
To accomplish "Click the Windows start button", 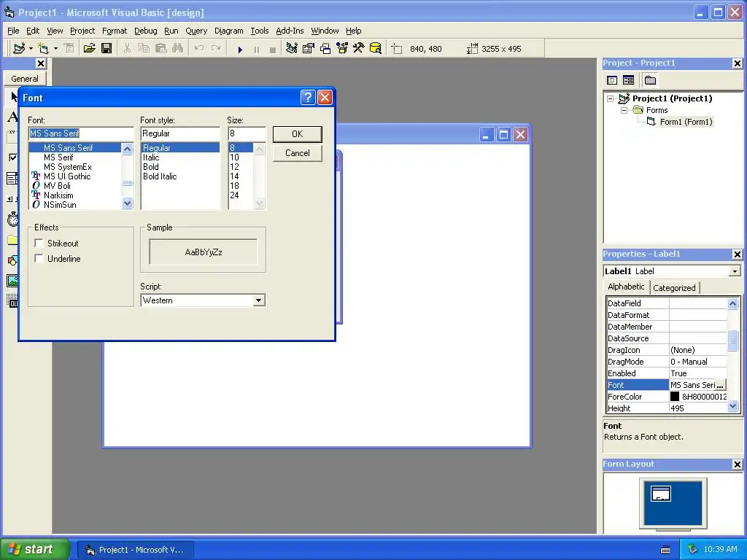I will click(34, 549).
